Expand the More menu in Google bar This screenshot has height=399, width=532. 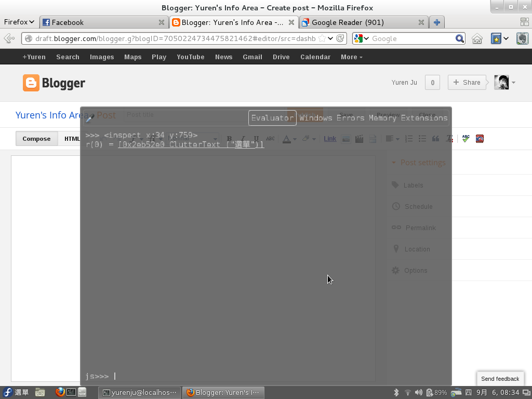[352, 57]
